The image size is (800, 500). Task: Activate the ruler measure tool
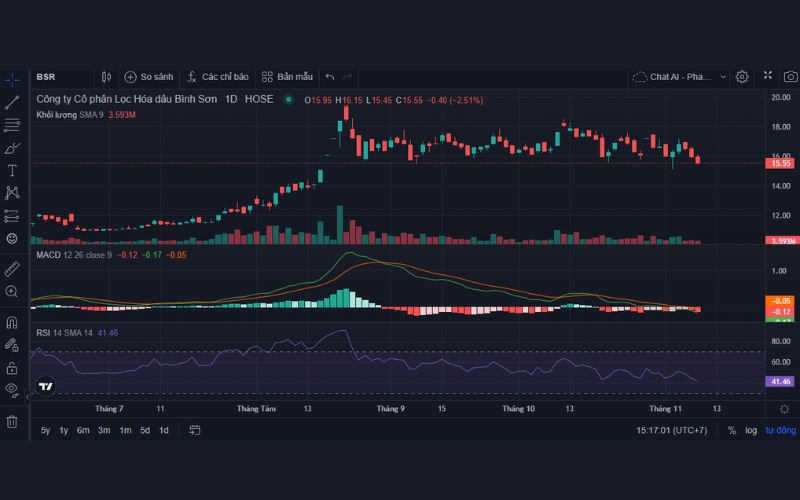(x=12, y=269)
